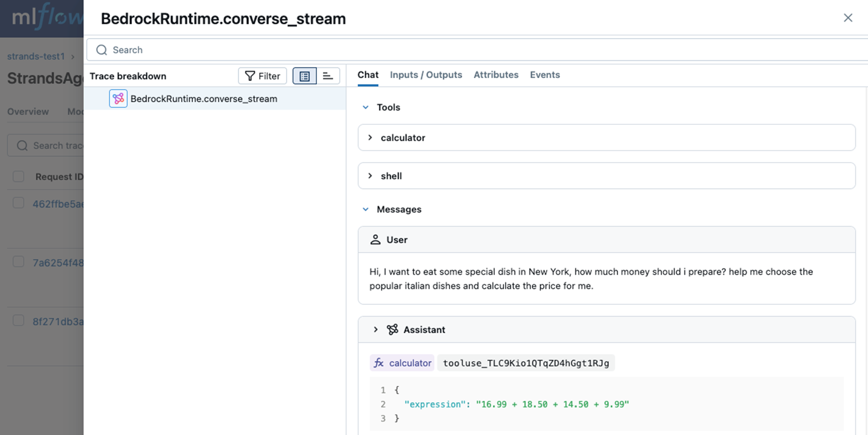This screenshot has height=435, width=868.
Task: Switch to timeline bar view
Action: (328, 76)
